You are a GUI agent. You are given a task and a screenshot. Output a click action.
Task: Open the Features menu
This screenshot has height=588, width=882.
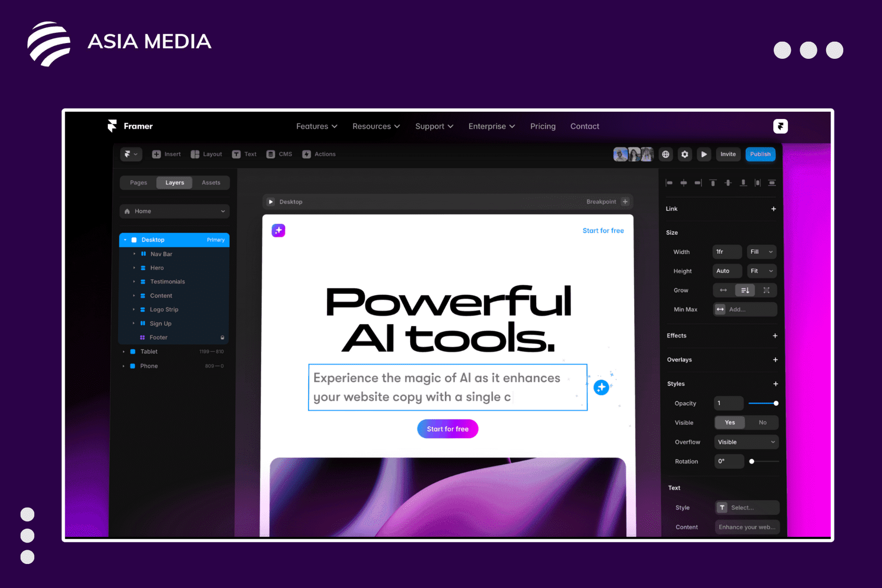[317, 126]
